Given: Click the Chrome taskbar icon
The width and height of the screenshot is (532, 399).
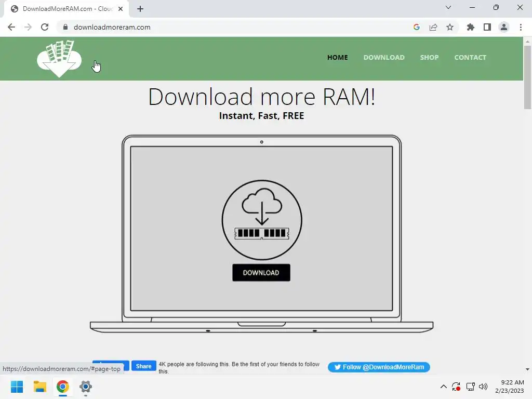Looking at the screenshot, I should coord(63,387).
